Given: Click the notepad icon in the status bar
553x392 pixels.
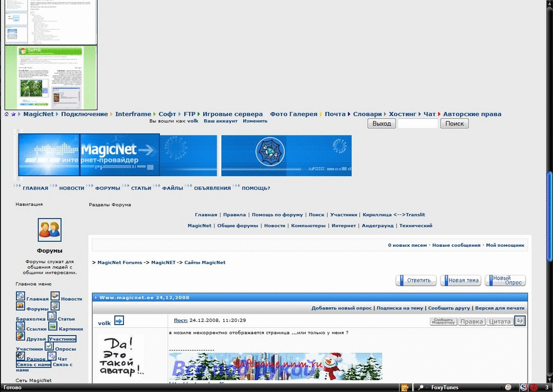Looking at the screenshot, I should pos(405,388).
